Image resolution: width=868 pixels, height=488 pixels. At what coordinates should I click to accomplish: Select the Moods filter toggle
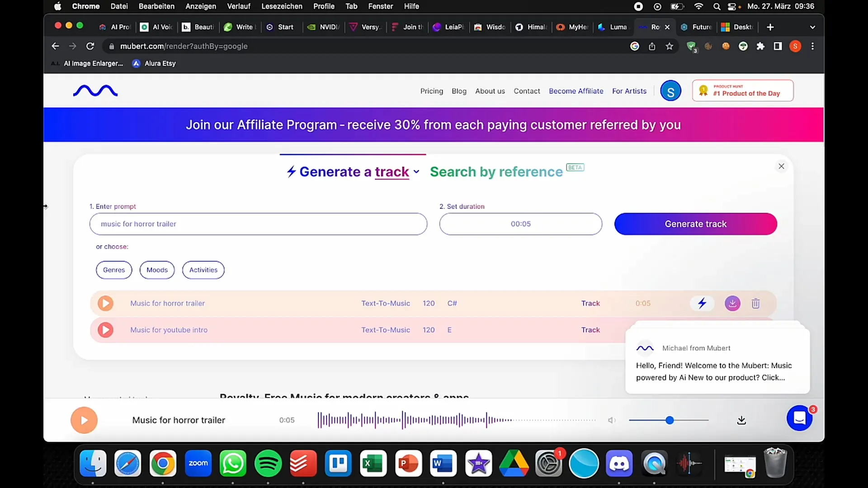click(x=157, y=269)
